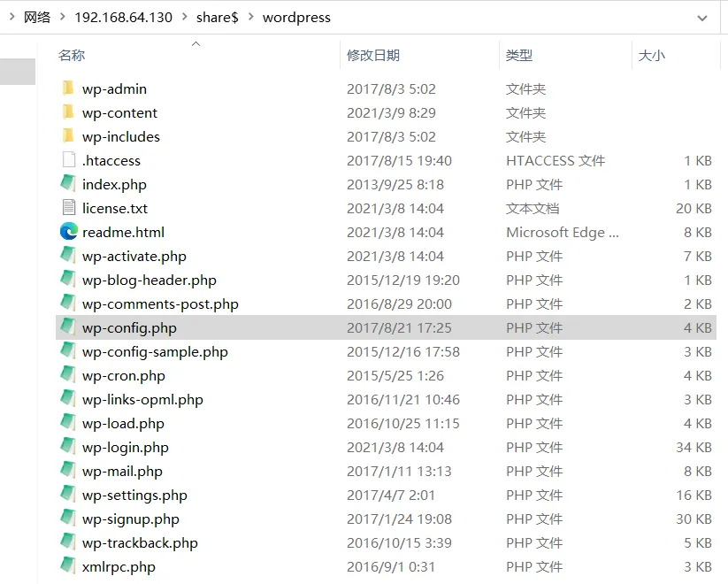Click the wp-config-sample.php file icon
The image size is (728, 584).
coord(68,350)
